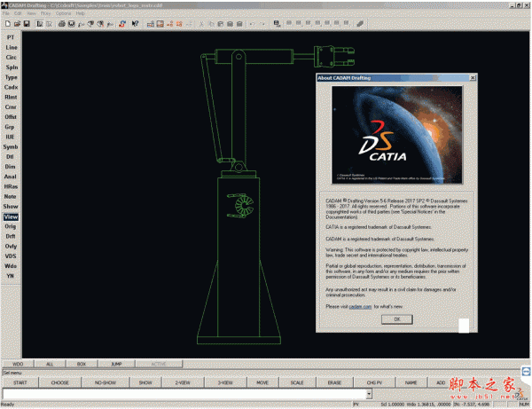Hit the JUMP window button
The height and width of the screenshot is (409, 532).
tap(116, 364)
